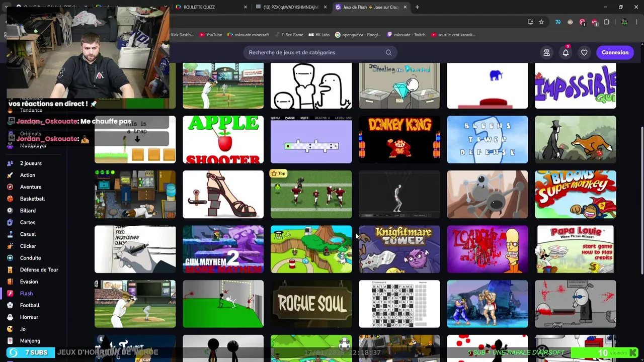
Task: Open the oskouate - Twitch bookmark
Action: 407,35
